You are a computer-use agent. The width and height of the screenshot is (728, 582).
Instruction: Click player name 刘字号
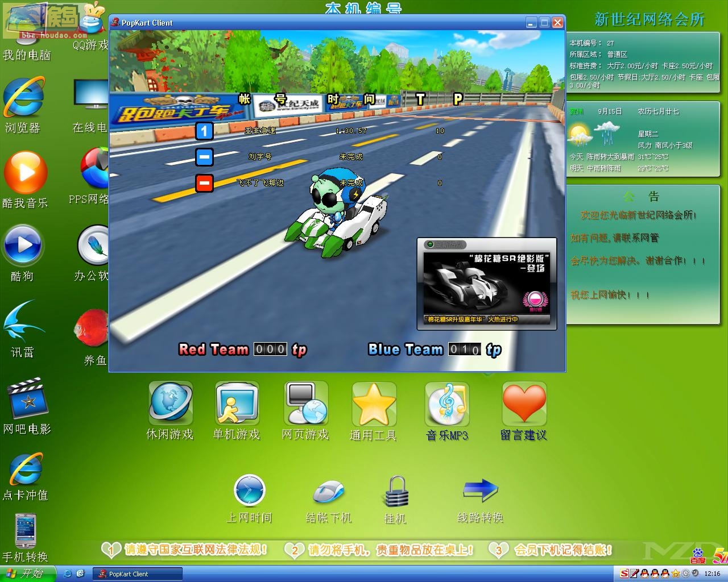click(x=260, y=157)
